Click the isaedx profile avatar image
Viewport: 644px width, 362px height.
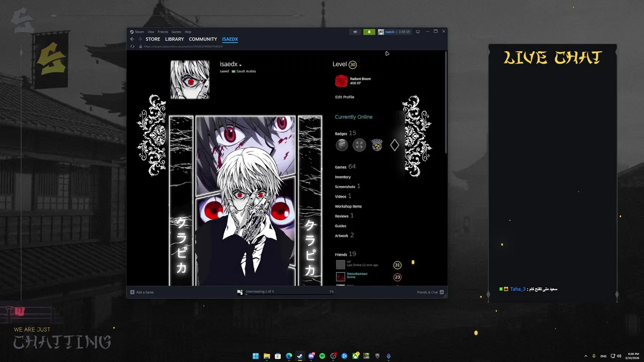point(190,79)
